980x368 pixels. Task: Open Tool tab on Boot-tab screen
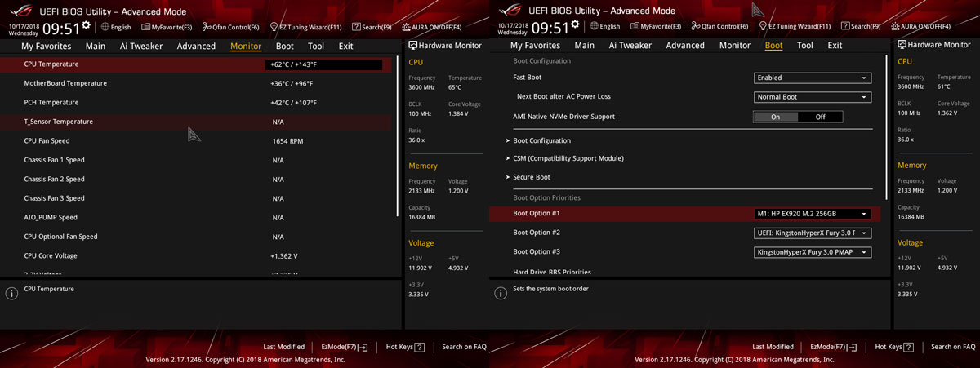[804, 46]
